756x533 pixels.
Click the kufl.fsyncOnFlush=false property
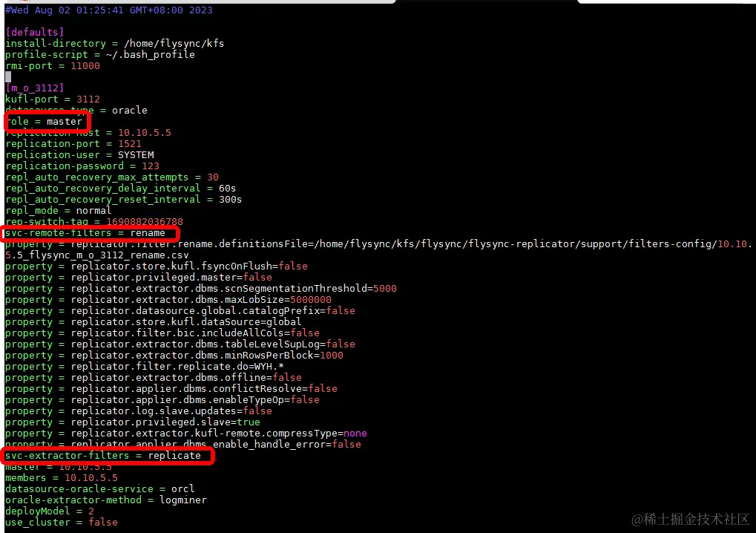[157, 266]
